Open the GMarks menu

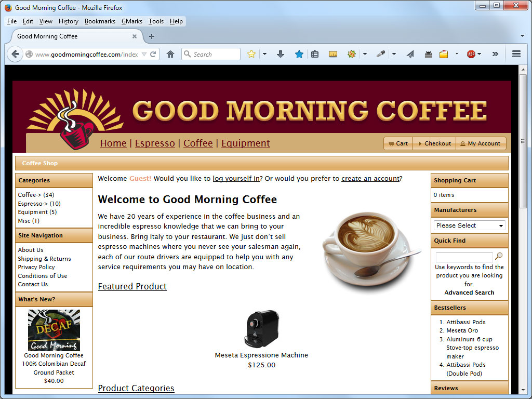tap(132, 21)
